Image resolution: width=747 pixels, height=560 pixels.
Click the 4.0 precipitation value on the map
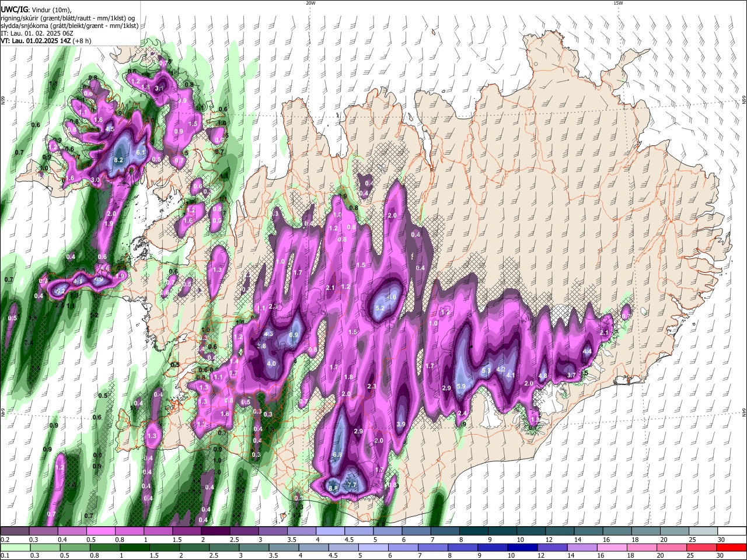pos(271,363)
